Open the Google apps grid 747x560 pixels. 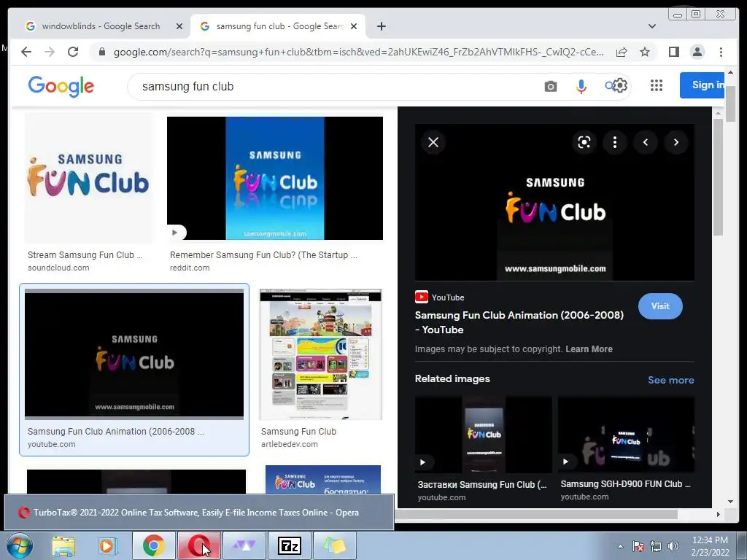point(657,85)
